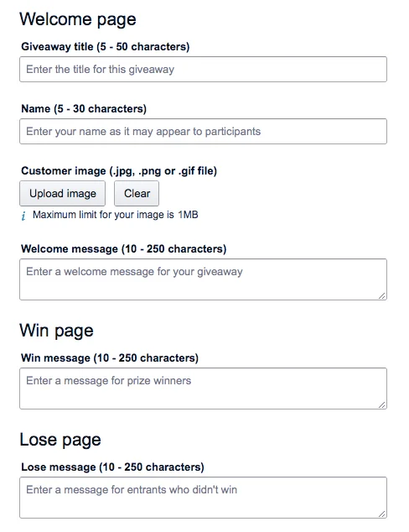The width and height of the screenshot is (409, 532).
Task: Click the Clear button
Action: tap(137, 193)
